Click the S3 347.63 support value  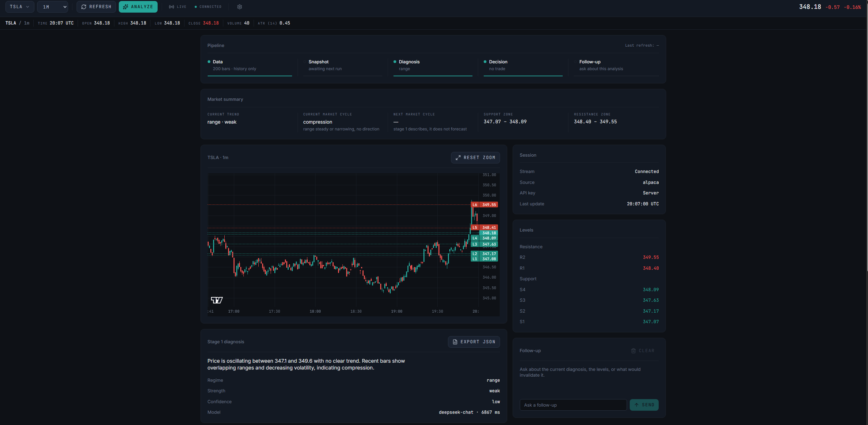pyautogui.click(x=650, y=300)
